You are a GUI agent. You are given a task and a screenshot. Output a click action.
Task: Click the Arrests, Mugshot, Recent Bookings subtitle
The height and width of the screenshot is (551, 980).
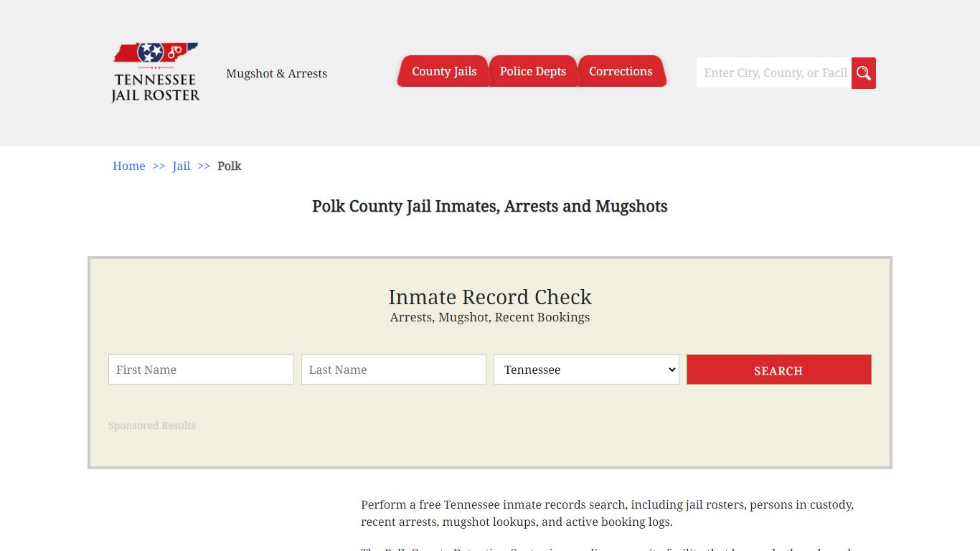point(490,317)
